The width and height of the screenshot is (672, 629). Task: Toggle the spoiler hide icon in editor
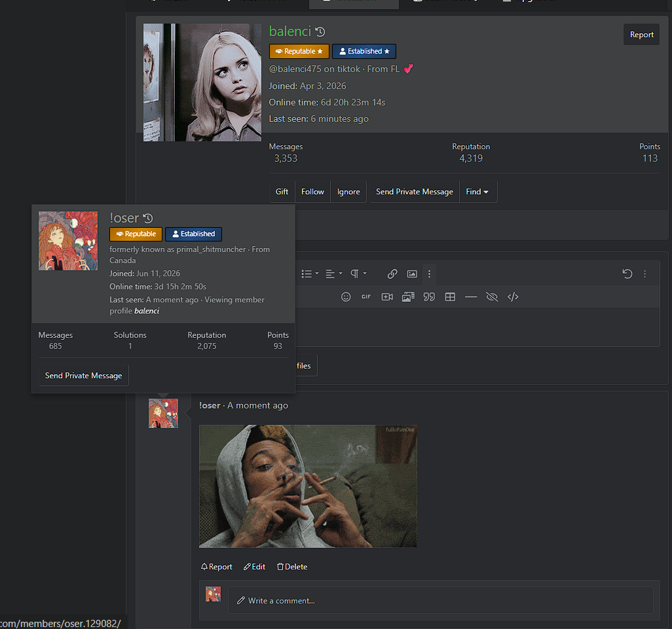click(492, 297)
